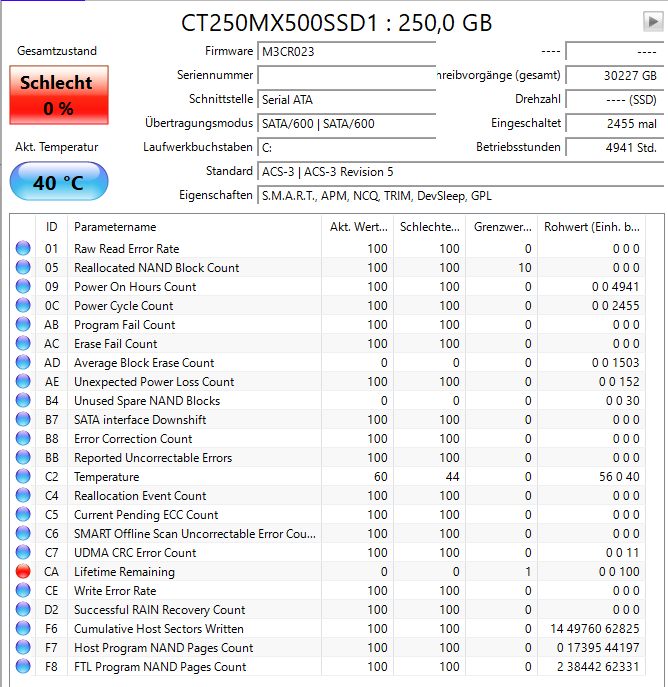This screenshot has width=668, height=687.
Task: Click raw value 0 17395 44197
Action: point(598,648)
